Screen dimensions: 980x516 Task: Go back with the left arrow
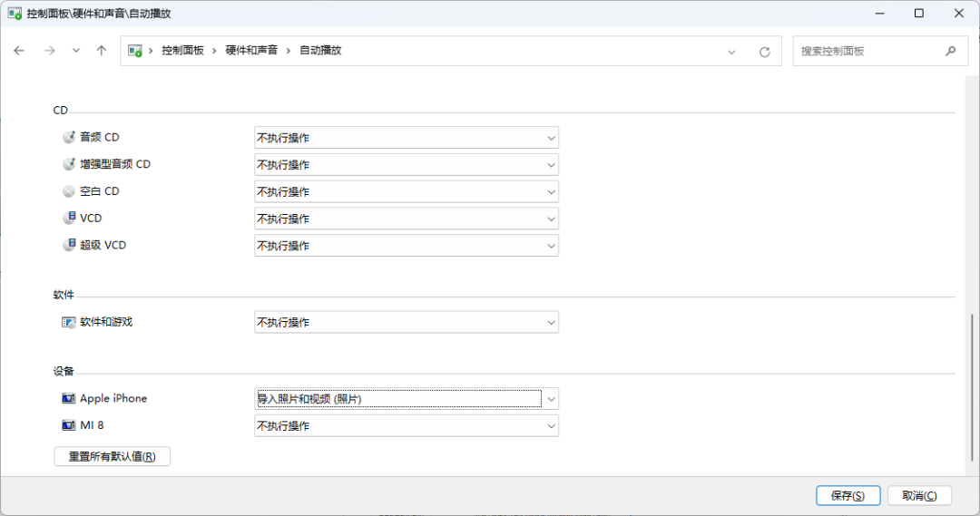pyautogui.click(x=19, y=51)
